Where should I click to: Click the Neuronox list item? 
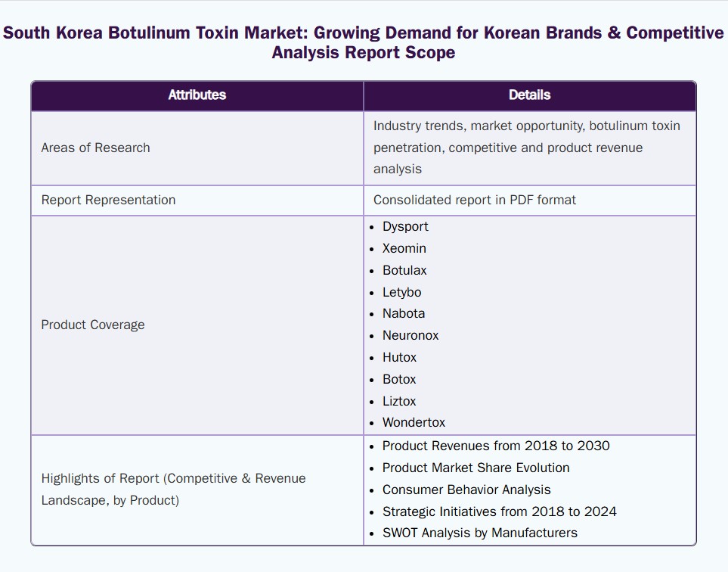[410, 335]
